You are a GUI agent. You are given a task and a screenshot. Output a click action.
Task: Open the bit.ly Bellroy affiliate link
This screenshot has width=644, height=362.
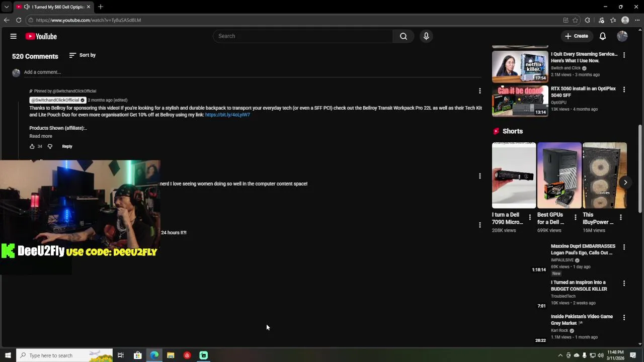click(227, 115)
